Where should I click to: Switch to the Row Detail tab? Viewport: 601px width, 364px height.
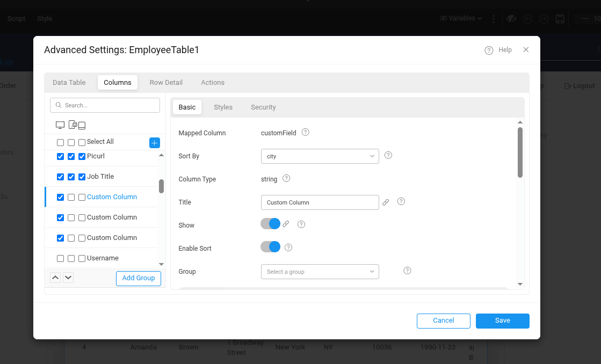point(166,82)
